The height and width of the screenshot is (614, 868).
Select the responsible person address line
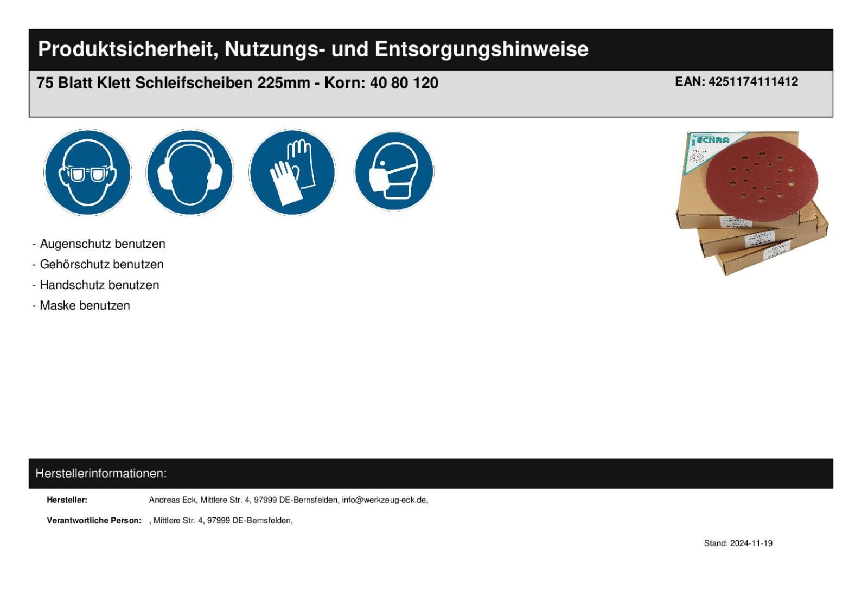tap(222, 521)
